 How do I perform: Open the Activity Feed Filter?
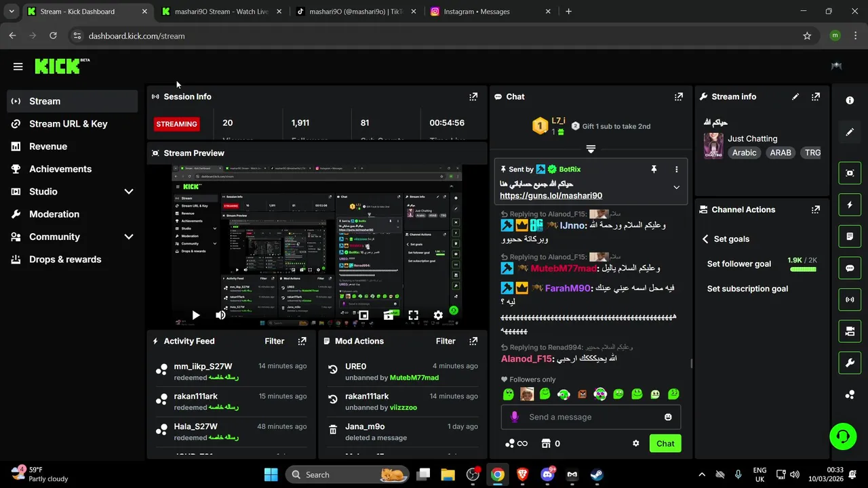tap(274, 341)
